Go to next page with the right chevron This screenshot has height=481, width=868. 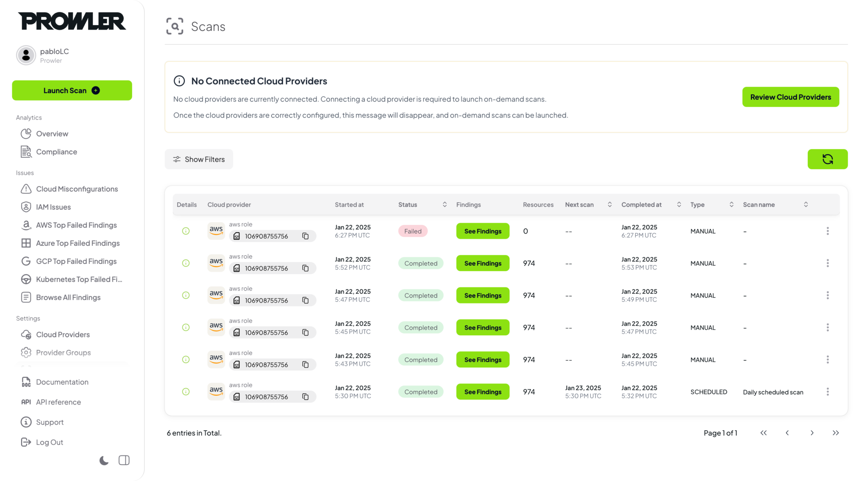(812, 433)
